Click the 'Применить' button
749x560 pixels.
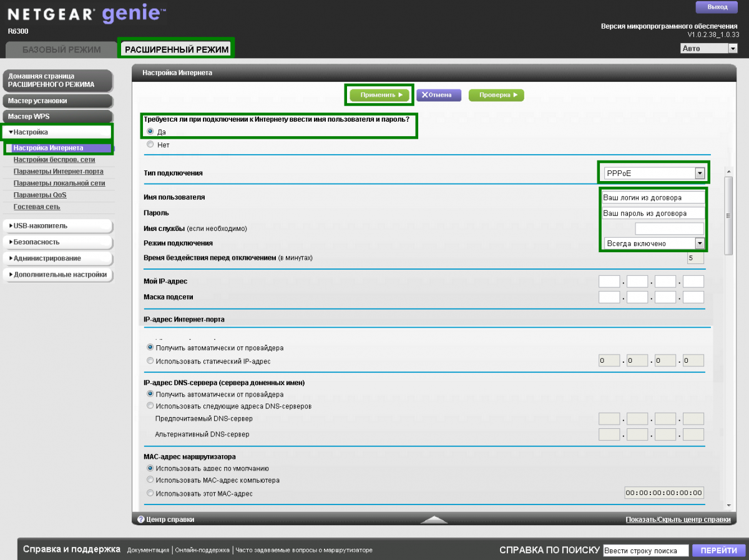(379, 95)
